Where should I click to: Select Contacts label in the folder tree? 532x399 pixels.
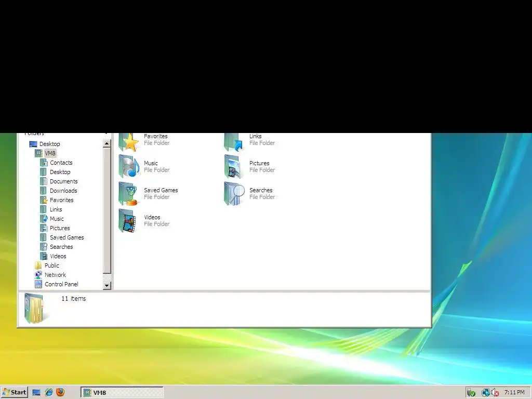[x=61, y=163]
